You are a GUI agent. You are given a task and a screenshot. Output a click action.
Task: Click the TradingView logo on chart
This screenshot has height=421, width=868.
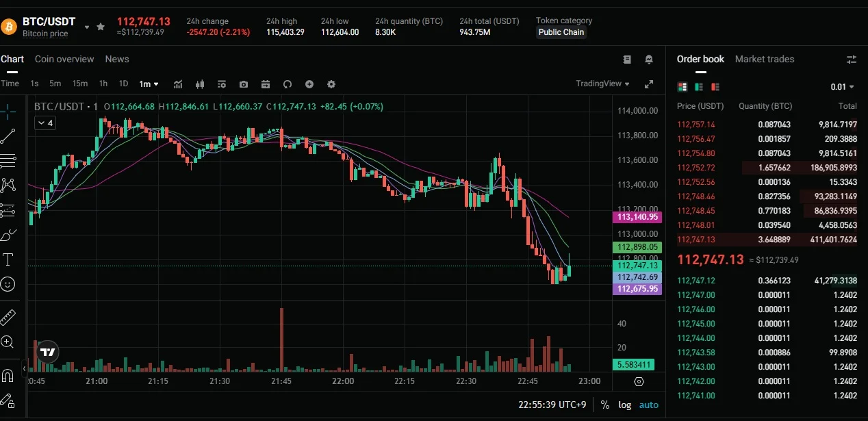coord(47,353)
